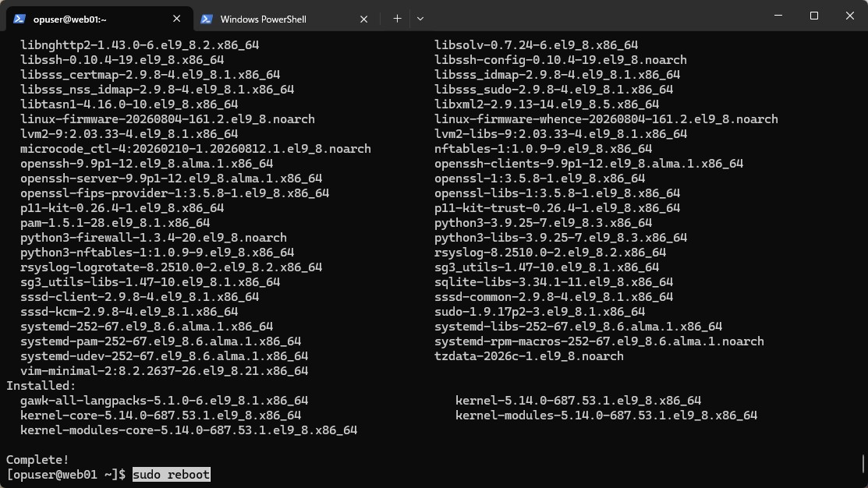Click 'libtasn1-4.16.0-10' package line

[129, 104]
